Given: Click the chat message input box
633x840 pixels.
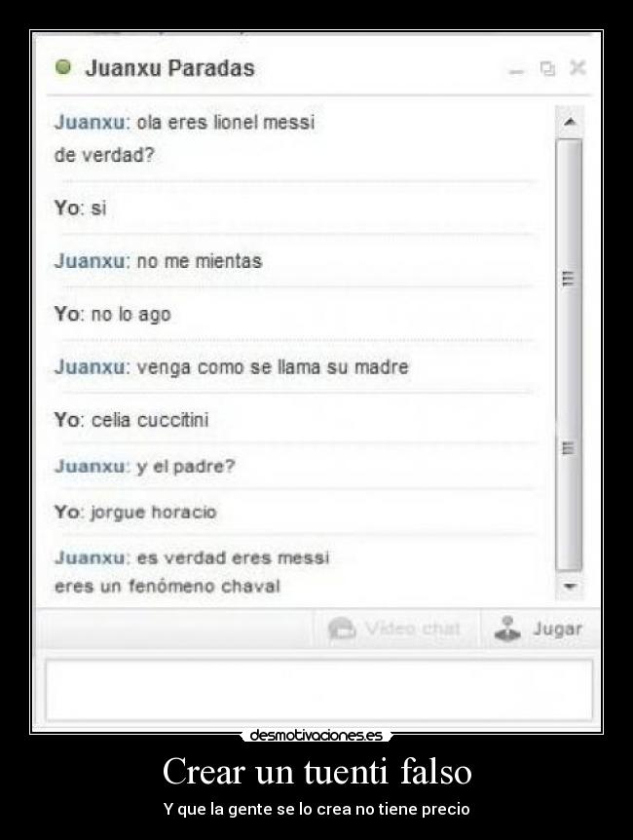Looking at the screenshot, I should click(319, 690).
